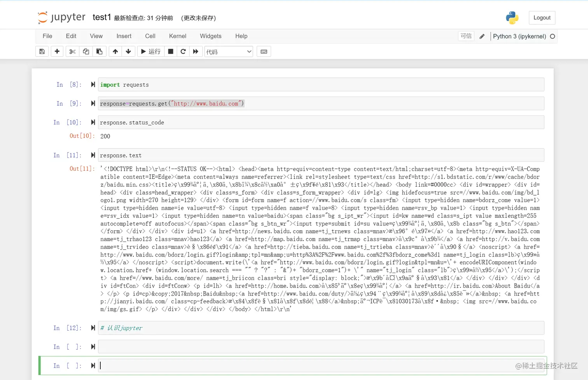
Task: Click into the 'import requests' code cell
Action: click(321, 85)
